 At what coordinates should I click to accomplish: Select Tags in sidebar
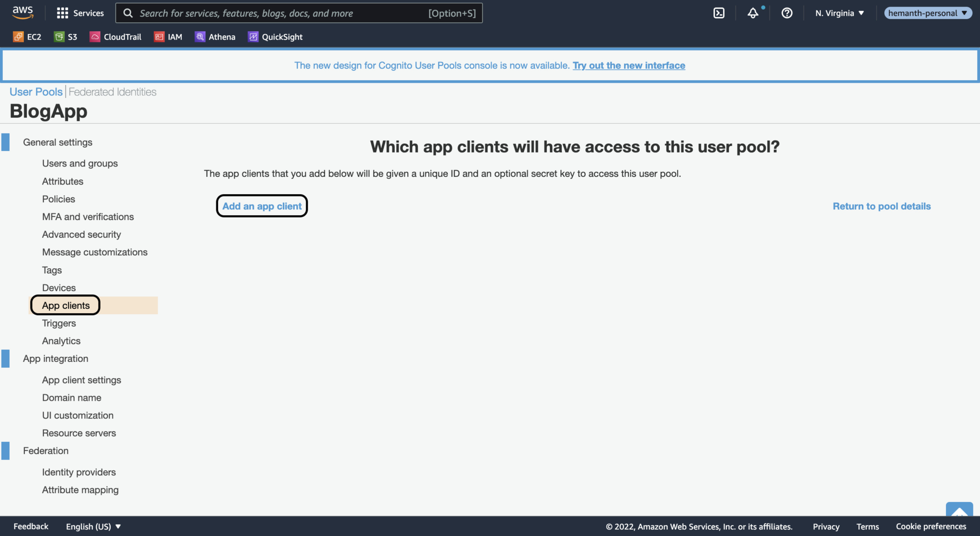pyautogui.click(x=52, y=270)
